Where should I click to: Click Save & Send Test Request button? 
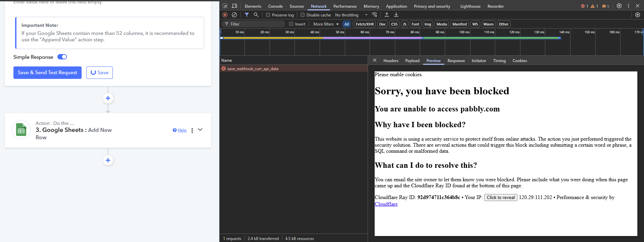(47, 72)
